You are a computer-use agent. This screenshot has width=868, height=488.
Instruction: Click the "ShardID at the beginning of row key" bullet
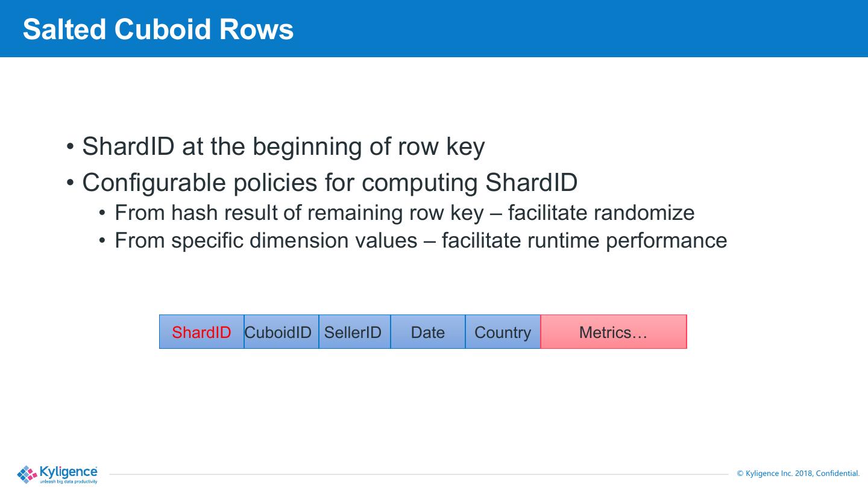pos(283,146)
